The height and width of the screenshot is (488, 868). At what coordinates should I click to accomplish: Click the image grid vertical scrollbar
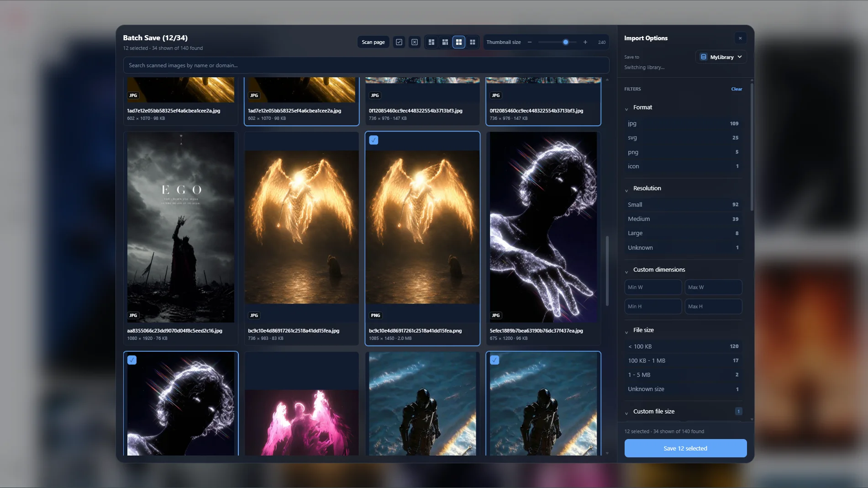[x=607, y=271]
